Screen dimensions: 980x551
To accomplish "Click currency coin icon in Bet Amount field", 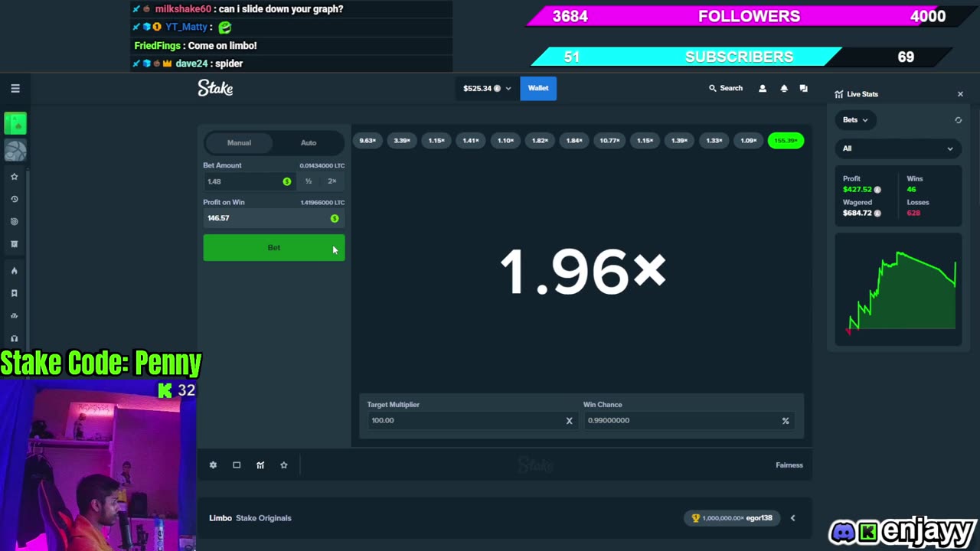I will pos(287,181).
